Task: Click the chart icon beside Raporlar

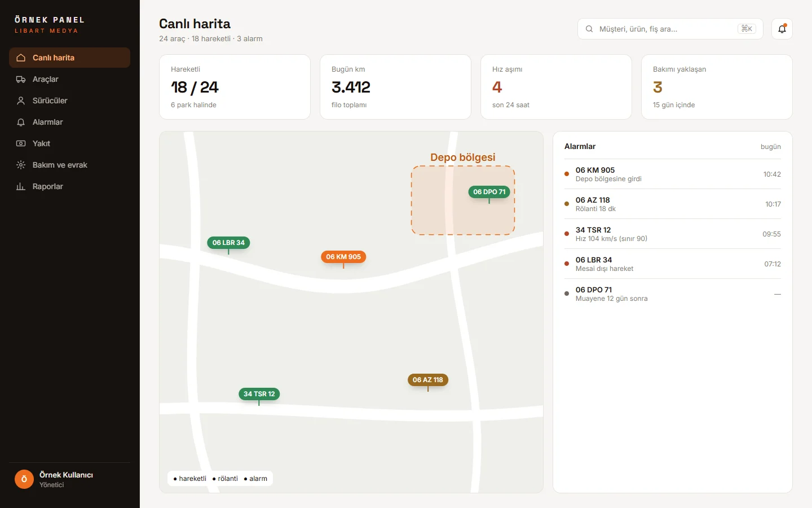Action: click(x=21, y=186)
